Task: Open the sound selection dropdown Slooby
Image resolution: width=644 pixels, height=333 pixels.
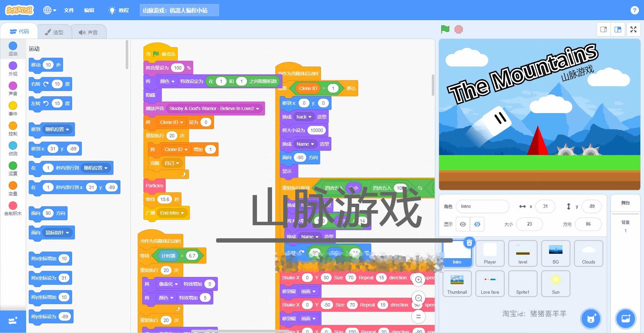Action: (214, 108)
